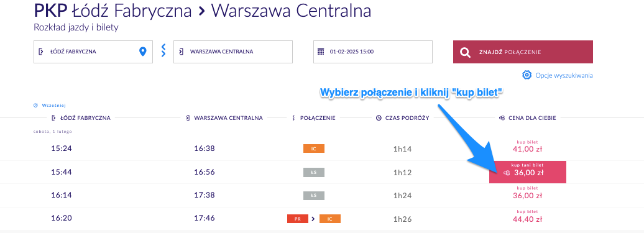
Task: Click the clock icon beside Wcześniej
Action: 35,106
